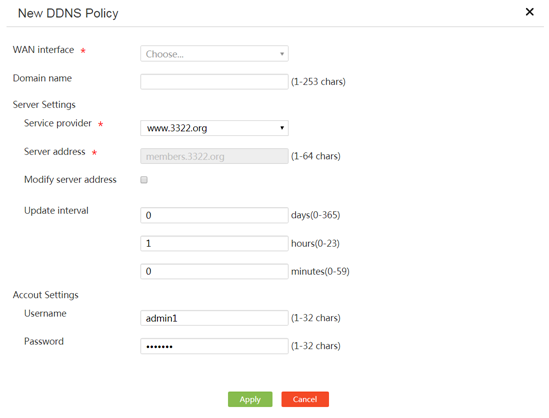This screenshot has height=418, width=549.
Task: Apply the new DDNS policy
Action: [250, 399]
